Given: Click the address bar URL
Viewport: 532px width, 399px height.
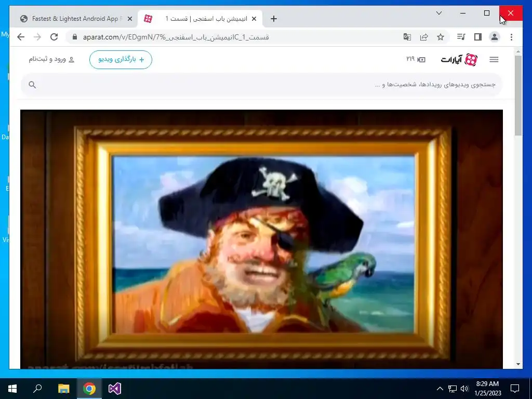Looking at the screenshot, I should tap(176, 37).
